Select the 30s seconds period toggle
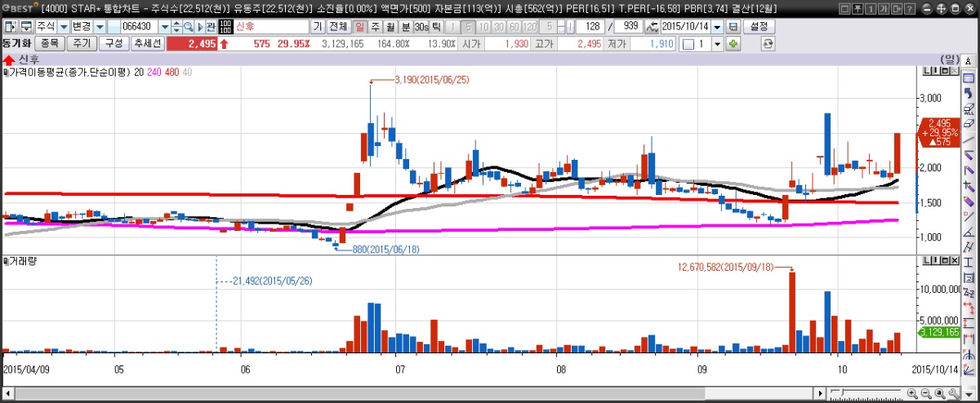Viewport: 980px width, 403px height. coord(421,26)
